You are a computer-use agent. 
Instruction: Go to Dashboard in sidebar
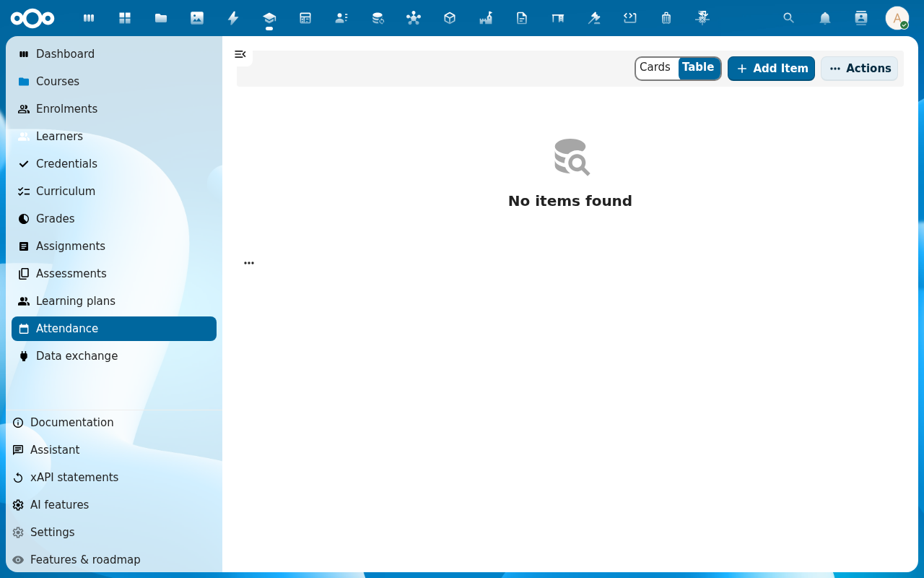point(114,54)
